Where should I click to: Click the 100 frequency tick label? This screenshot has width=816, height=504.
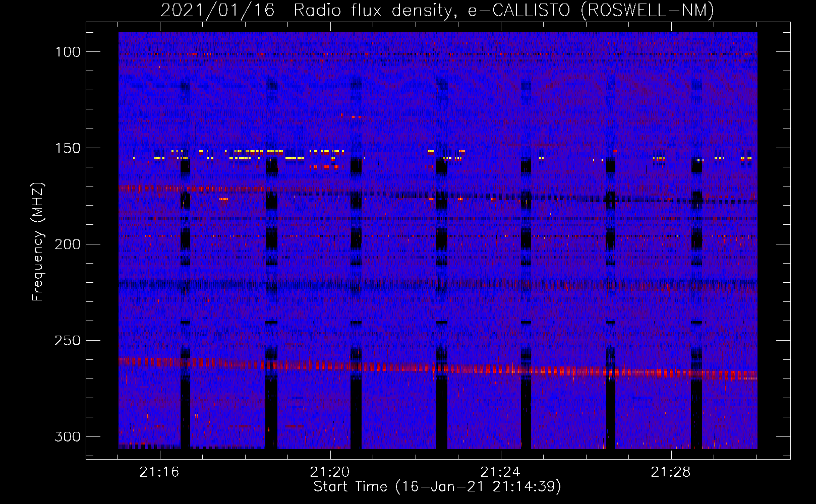pos(68,52)
